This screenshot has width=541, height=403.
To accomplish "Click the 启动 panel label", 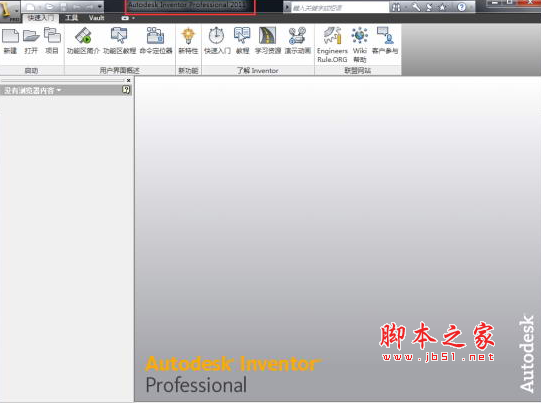I will click(x=31, y=71).
